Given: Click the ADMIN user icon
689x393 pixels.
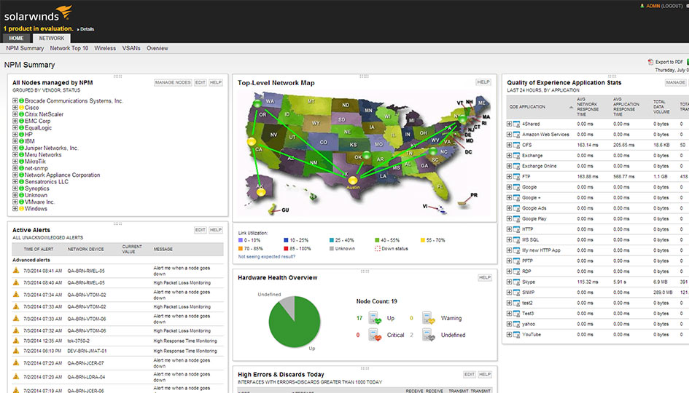Looking at the screenshot, I should pyautogui.click(x=642, y=6).
